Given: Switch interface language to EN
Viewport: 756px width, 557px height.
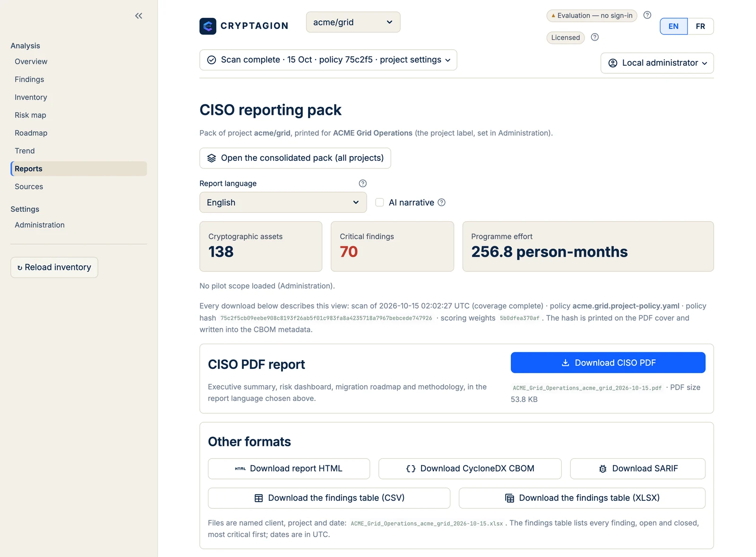Looking at the screenshot, I should [673, 26].
